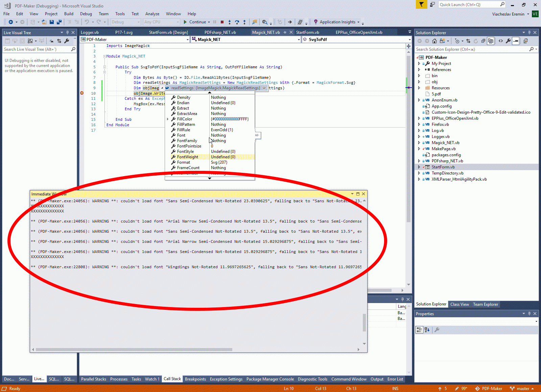This screenshot has width=541, height=392.
Task: Switch to the PDFsharp_NET.vb tab
Action: point(220,32)
